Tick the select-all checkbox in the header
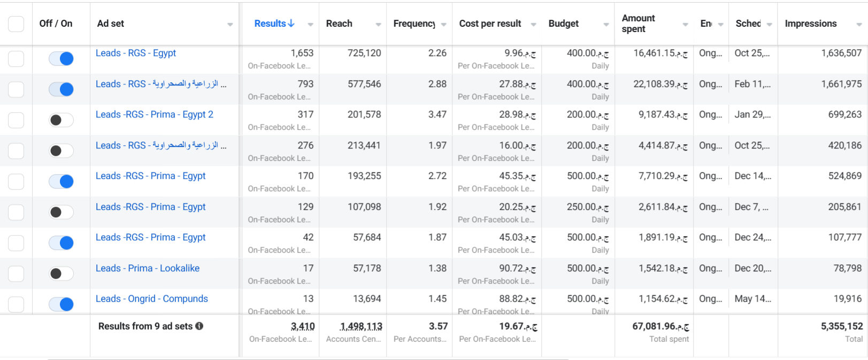Screen dimensions: 868x360 click(x=16, y=24)
